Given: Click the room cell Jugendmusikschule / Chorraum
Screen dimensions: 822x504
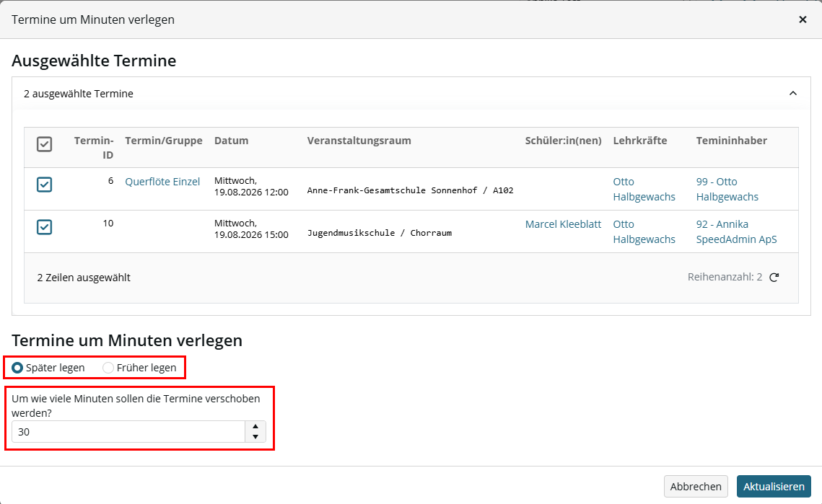Looking at the screenshot, I should [379, 233].
